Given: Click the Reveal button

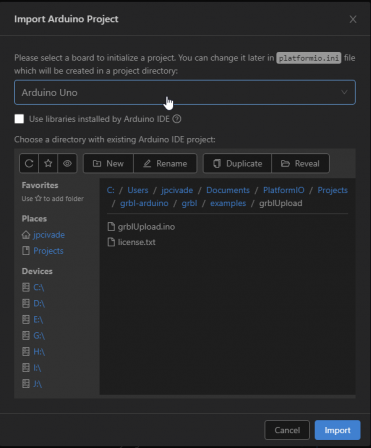Looking at the screenshot, I should point(301,163).
